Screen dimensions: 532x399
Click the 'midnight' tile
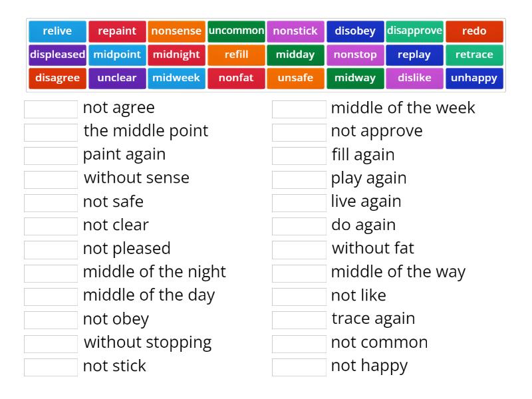176,55
